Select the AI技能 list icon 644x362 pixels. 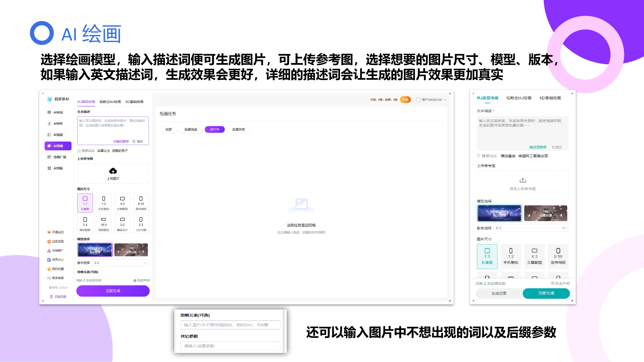[x=49, y=135]
